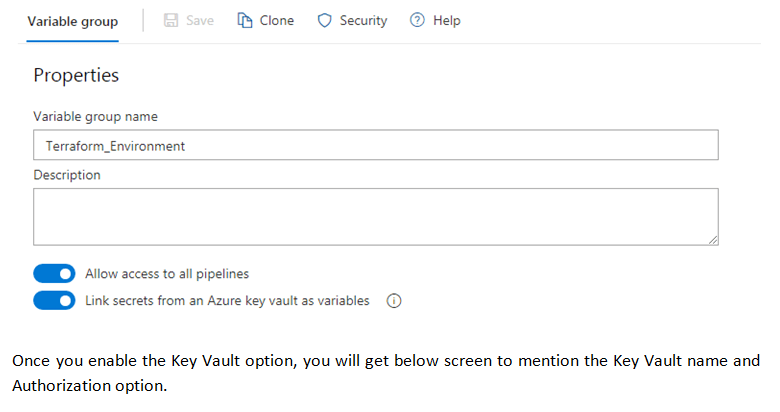Click the 'Description' field label
Viewport: 780px width, 412px height.
[x=67, y=175]
